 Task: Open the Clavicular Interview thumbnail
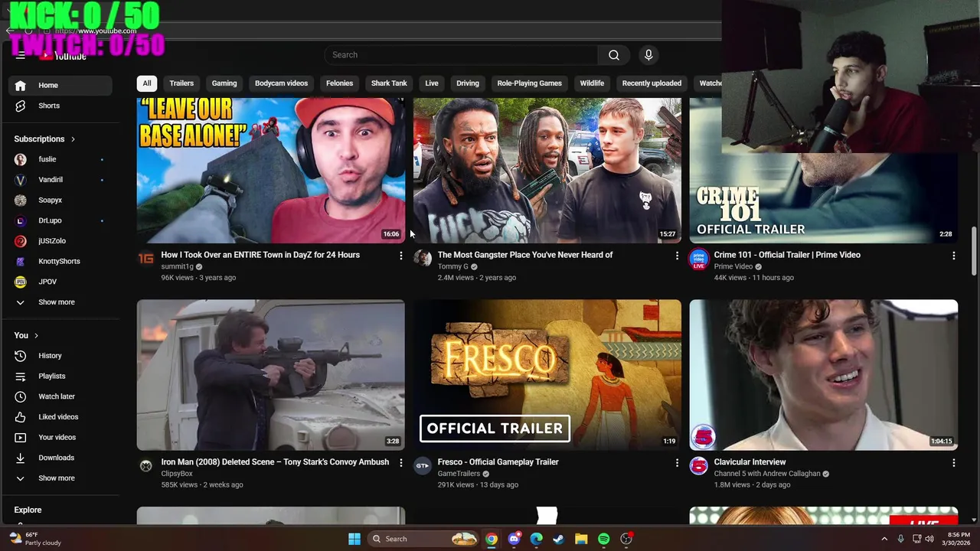click(824, 375)
